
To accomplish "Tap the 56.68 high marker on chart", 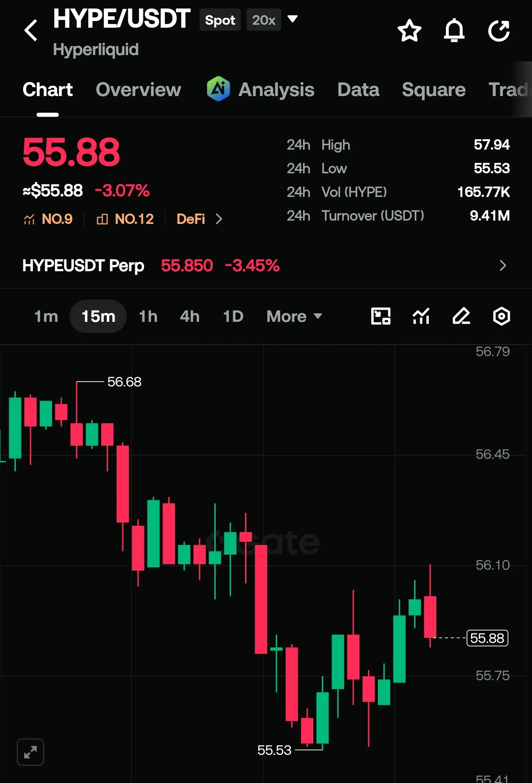I will (x=124, y=382).
